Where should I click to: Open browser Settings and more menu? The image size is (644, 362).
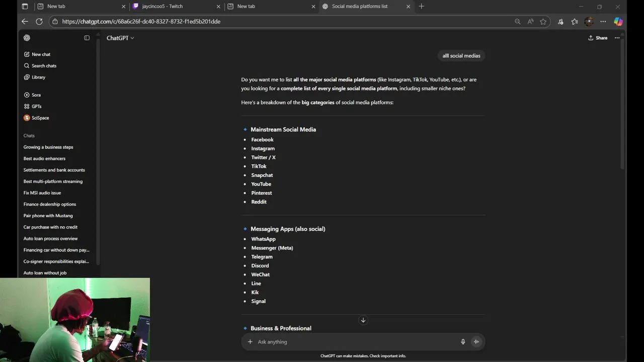click(x=603, y=22)
